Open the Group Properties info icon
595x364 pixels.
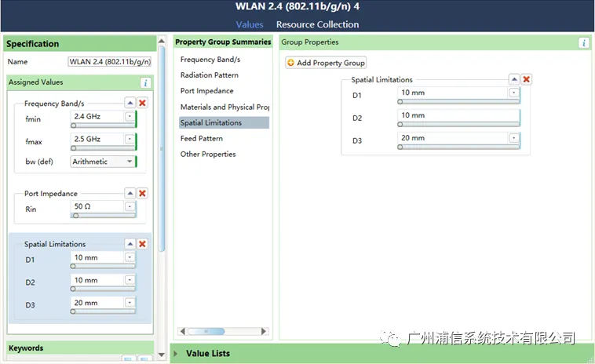(583, 43)
